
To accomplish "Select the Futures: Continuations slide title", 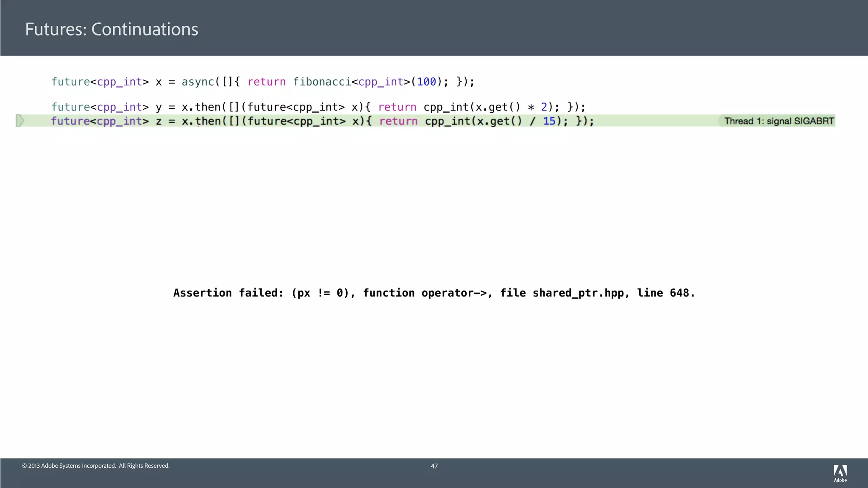I will tap(111, 29).
